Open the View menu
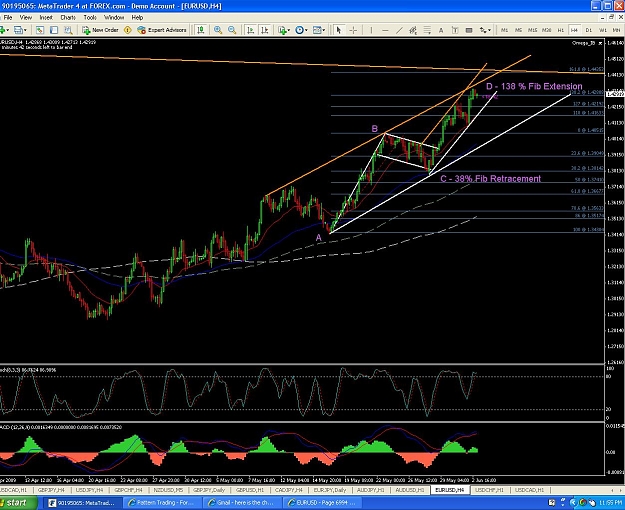This screenshot has height=510, width=625. click(26, 18)
